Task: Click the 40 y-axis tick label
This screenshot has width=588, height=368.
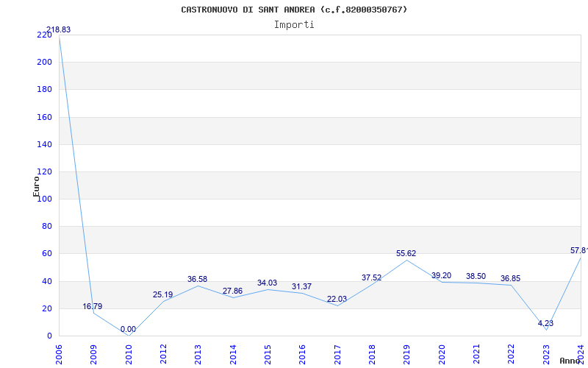Action: coord(46,281)
